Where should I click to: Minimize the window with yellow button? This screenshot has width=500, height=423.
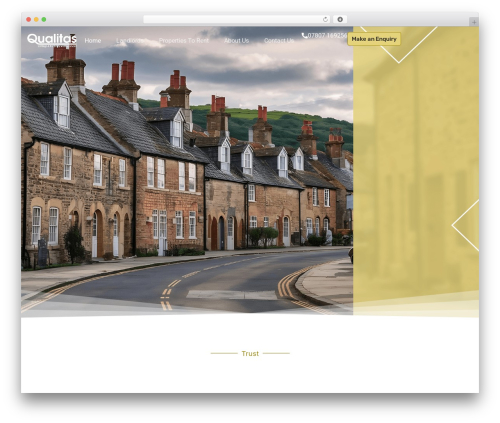coord(36,19)
